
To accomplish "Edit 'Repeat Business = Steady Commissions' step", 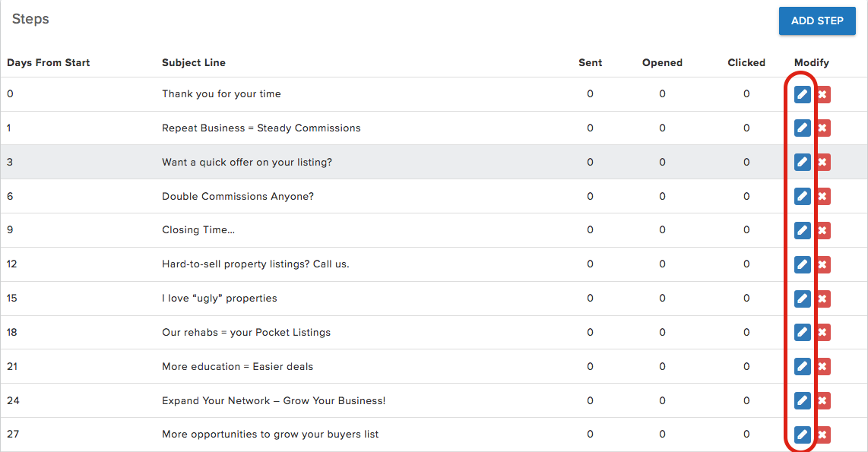I will coord(802,128).
